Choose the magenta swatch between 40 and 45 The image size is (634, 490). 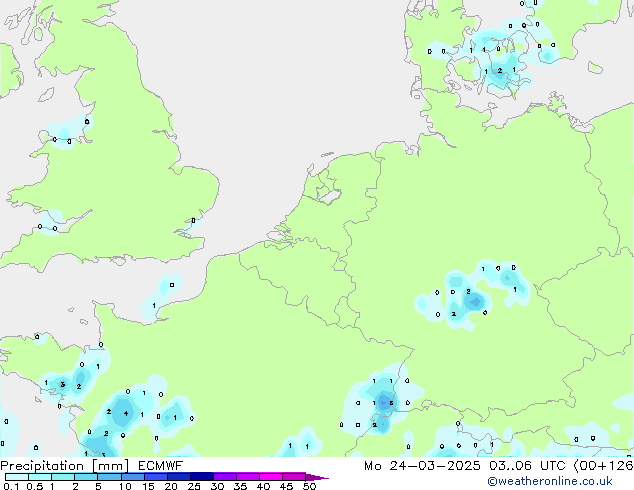(x=271, y=477)
